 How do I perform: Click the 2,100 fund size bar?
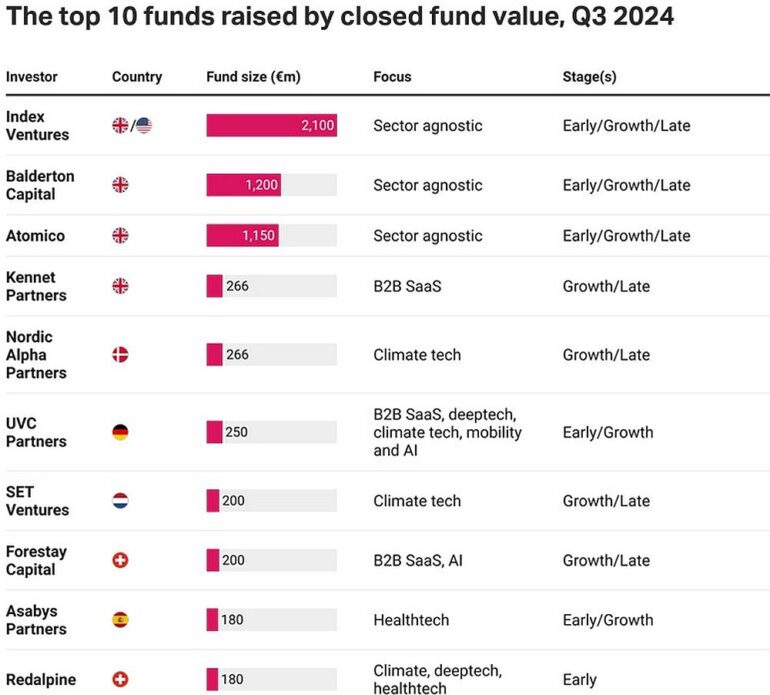pos(271,126)
